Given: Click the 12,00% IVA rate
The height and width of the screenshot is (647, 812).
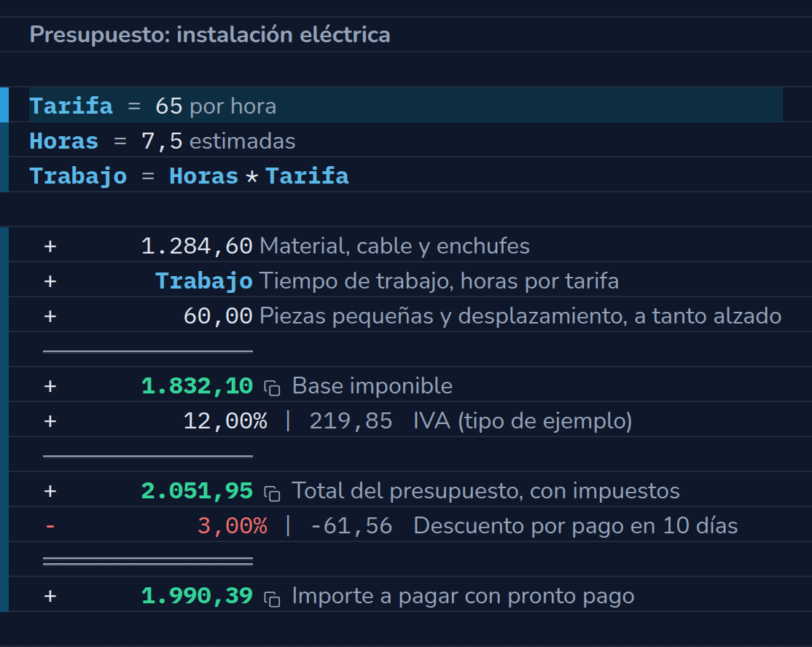Looking at the screenshot, I should click(225, 421).
